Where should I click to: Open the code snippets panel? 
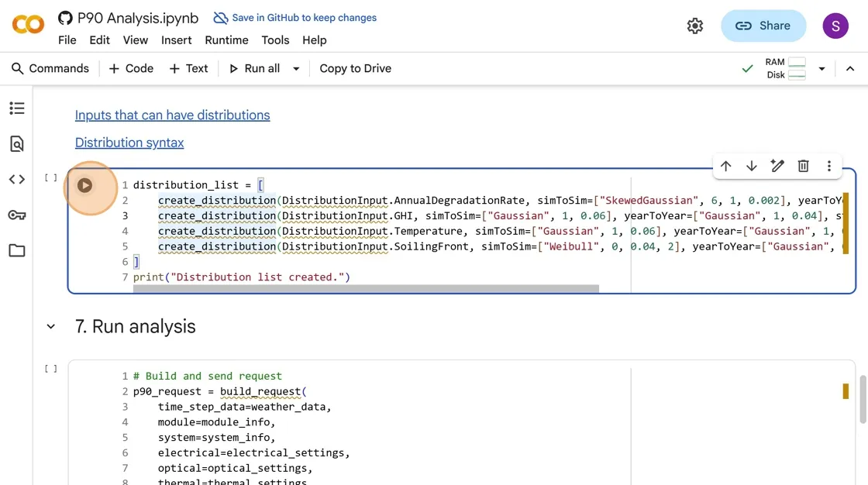(17, 180)
